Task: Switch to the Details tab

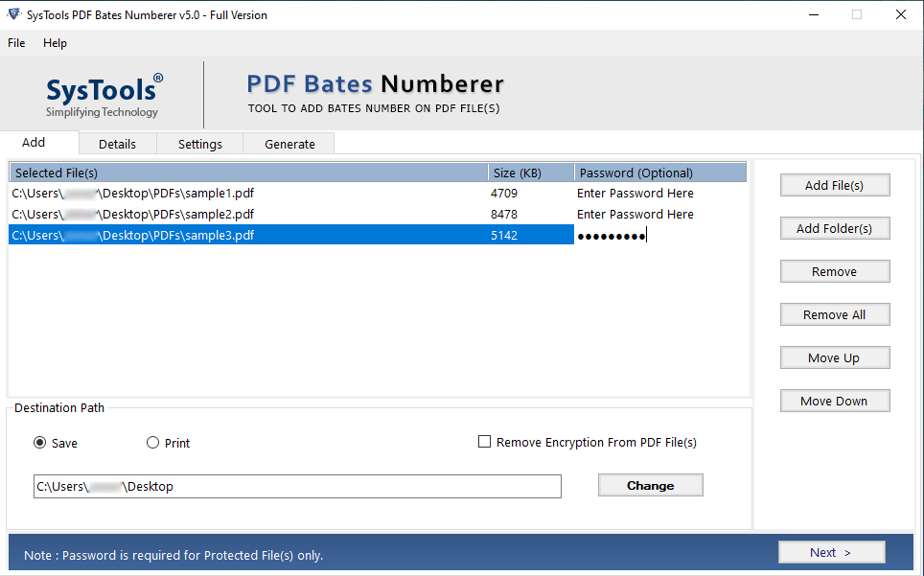Action: click(x=117, y=143)
